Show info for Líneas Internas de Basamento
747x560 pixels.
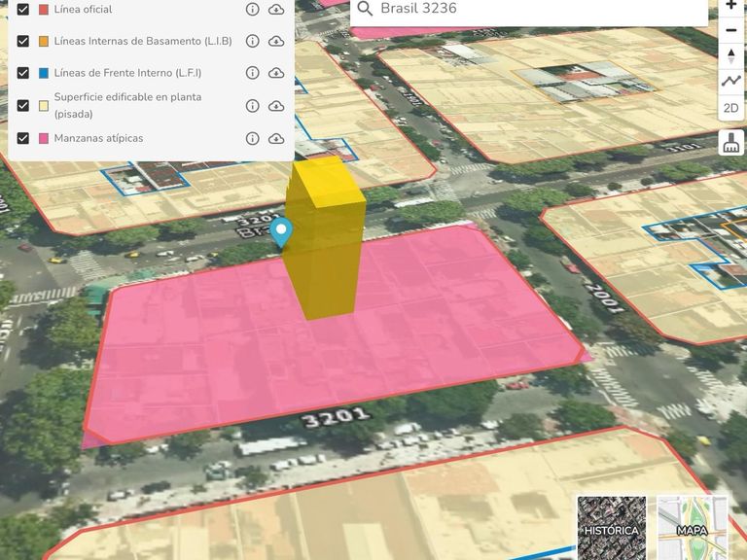[x=253, y=41]
